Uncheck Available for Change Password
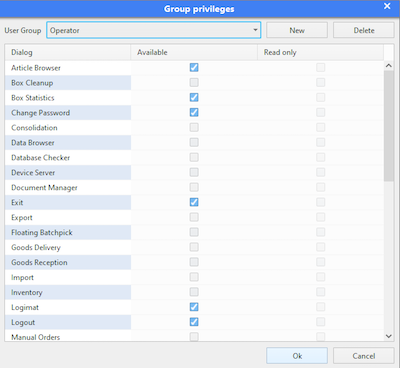Viewport: 400px width, 368px height. pos(194,112)
